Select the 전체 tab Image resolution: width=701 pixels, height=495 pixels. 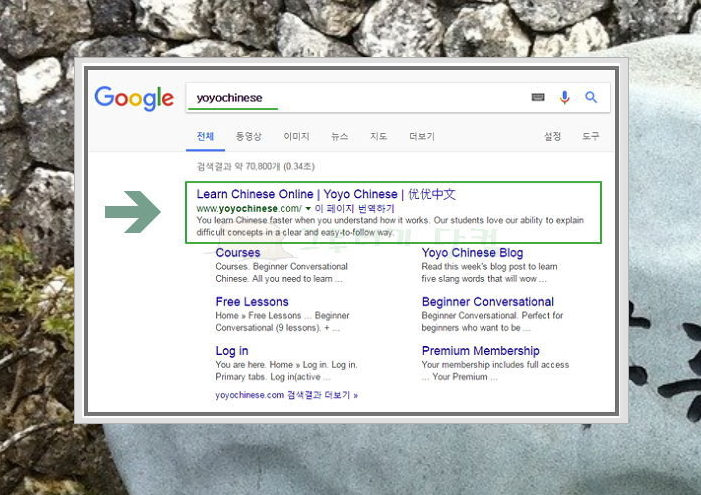[x=205, y=136]
